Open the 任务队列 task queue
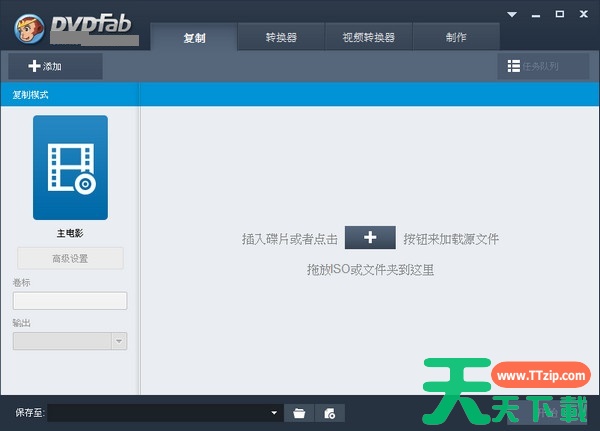The width and height of the screenshot is (600, 431). point(543,66)
